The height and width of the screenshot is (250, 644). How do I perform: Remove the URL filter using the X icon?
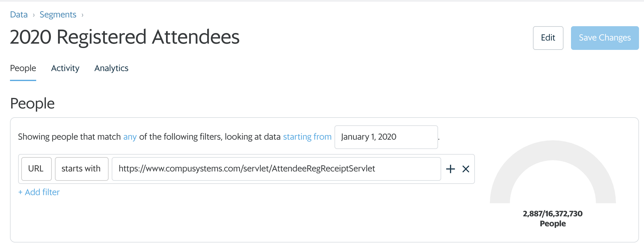[466, 169]
